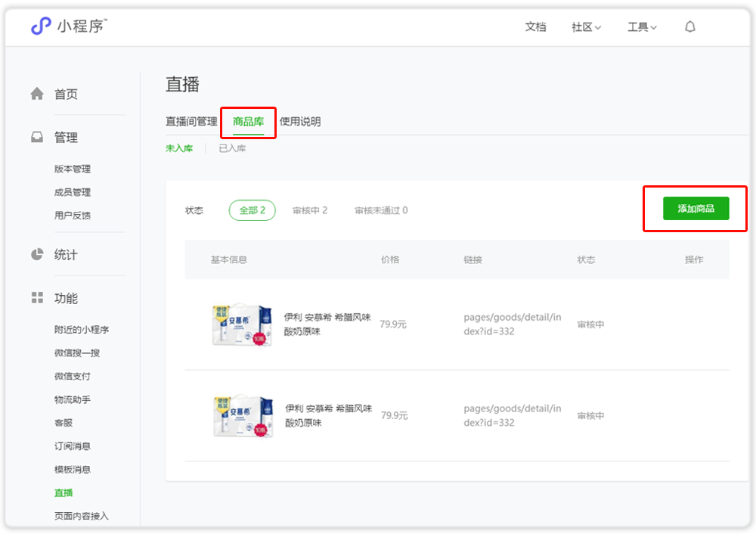Screen dimensions: 756x537
Task: Select the 全部 2 status filter
Action: coord(252,210)
